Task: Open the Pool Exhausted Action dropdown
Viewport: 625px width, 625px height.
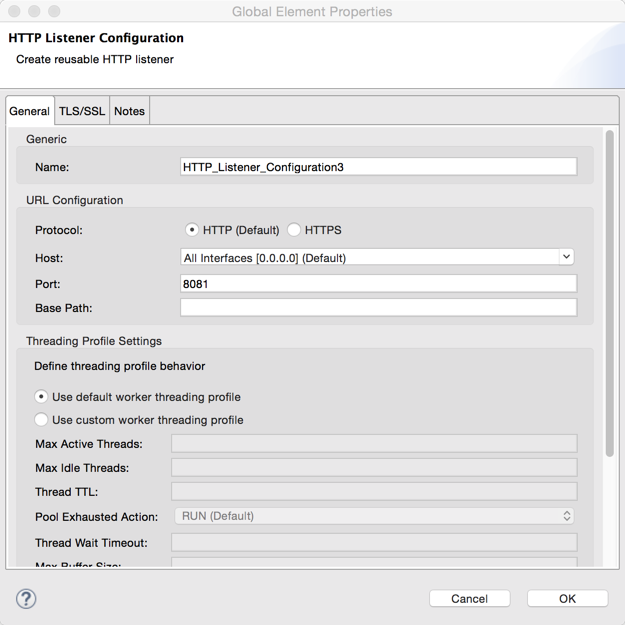Action: [374, 516]
